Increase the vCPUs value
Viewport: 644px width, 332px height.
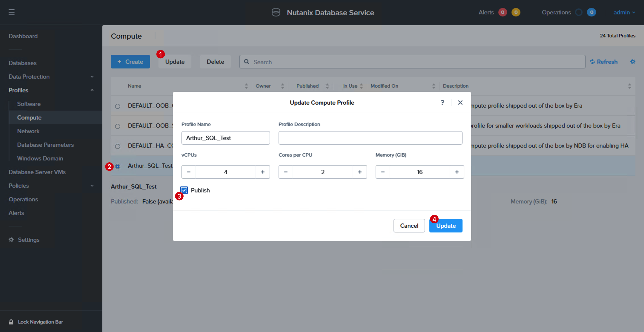point(263,172)
